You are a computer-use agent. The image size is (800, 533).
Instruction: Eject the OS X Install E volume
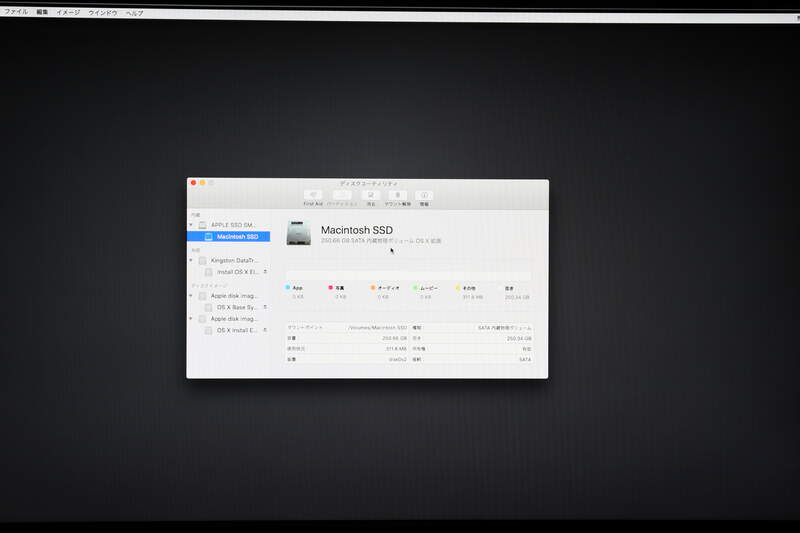[x=265, y=330]
